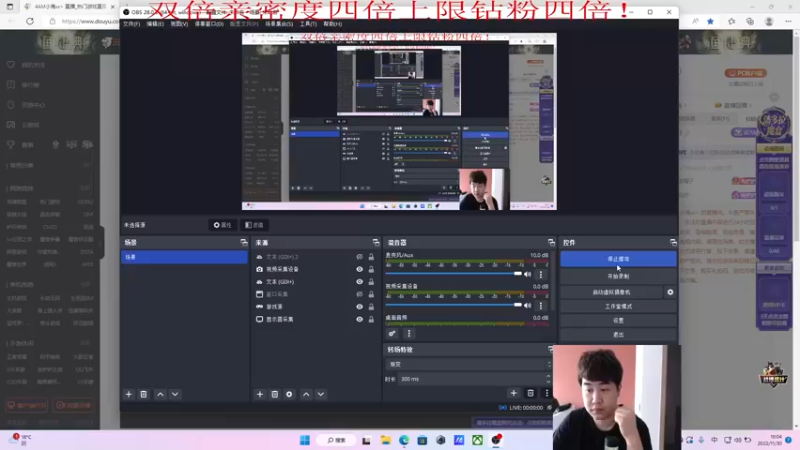Open the 编辑(E) menu
This screenshot has height=450, width=800.
155,24
